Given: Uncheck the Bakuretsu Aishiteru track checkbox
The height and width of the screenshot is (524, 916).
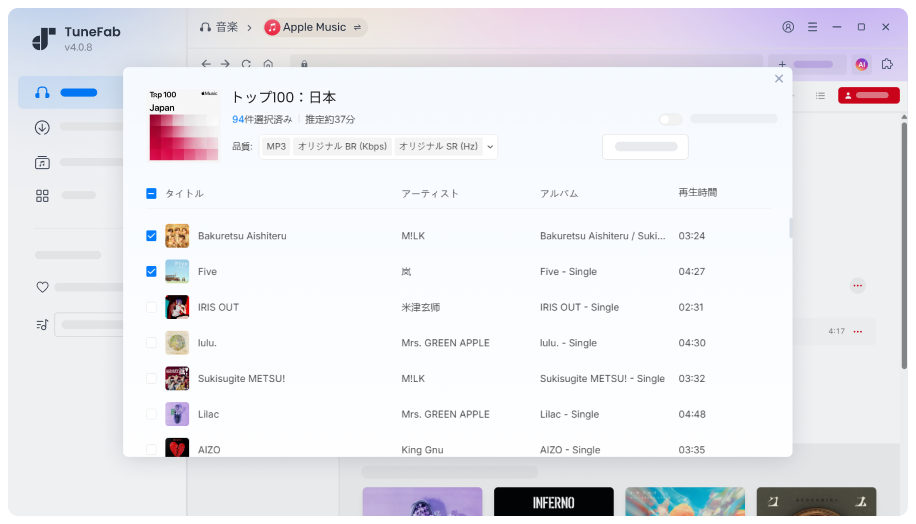Looking at the screenshot, I should [x=151, y=236].
